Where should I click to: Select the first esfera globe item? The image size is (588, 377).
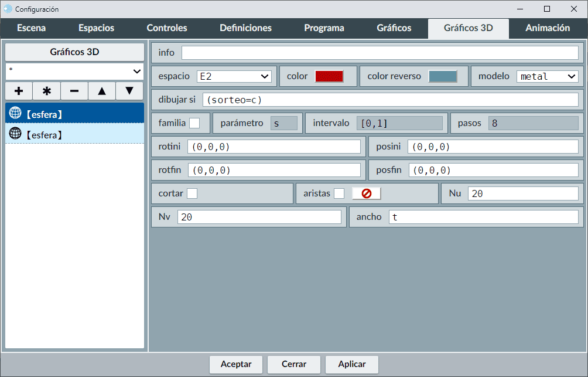coord(74,114)
